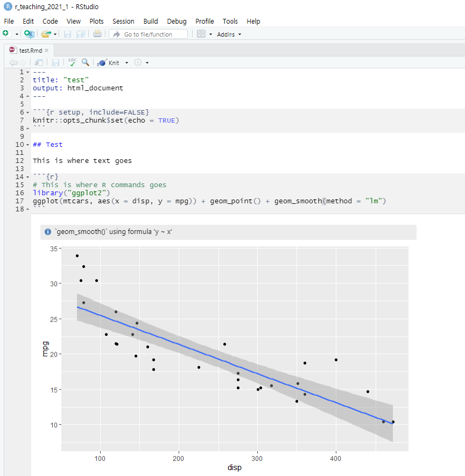This screenshot has width=465, height=476.
Task: Click the Show in new window icon
Action: click(x=39, y=62)
